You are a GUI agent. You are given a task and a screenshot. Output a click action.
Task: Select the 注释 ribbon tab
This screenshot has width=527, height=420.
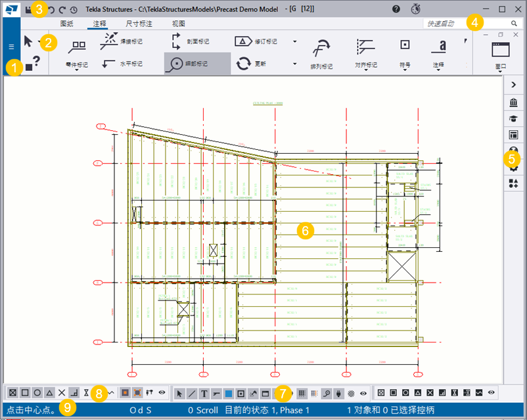(99, 24)
